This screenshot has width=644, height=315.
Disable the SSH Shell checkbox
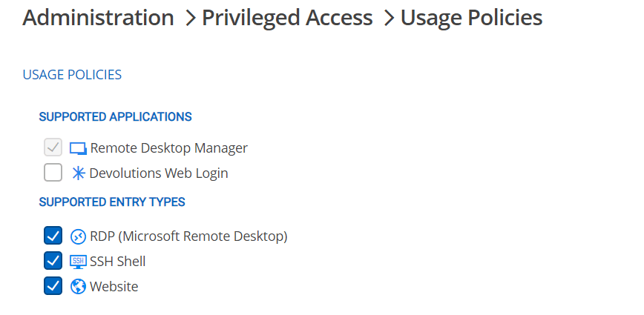click(53, 261)
